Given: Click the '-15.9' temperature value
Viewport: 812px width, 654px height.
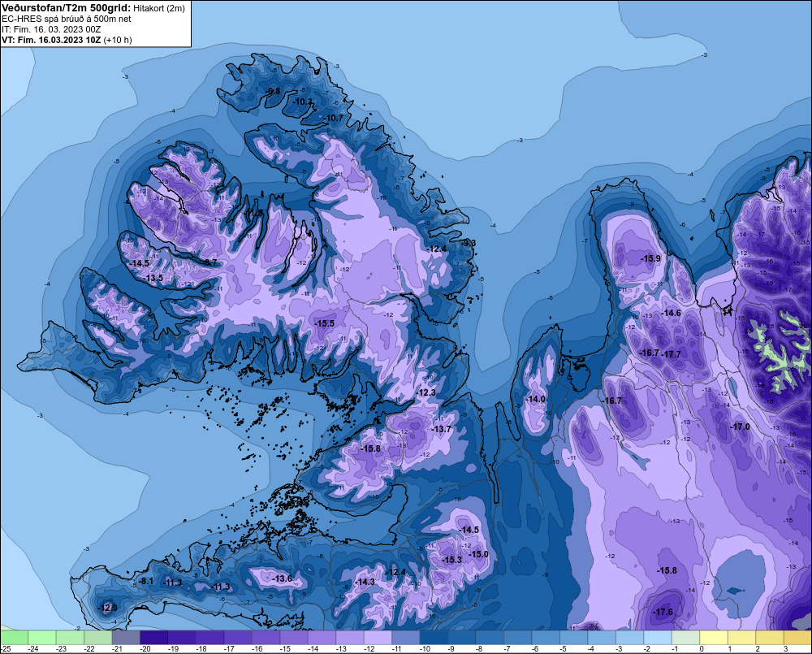Looking at the screenshot, I should pyautogui.click(x=650, y=258).
